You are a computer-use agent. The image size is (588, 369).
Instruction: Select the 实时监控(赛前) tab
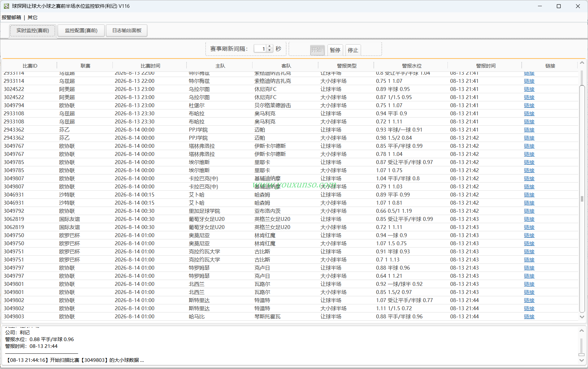pyautogui.click(x=33, y=31)
